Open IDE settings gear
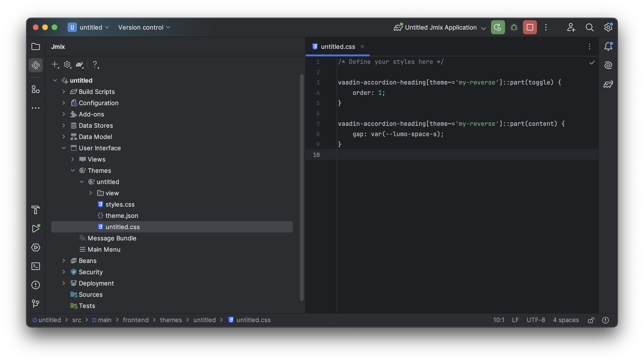Screen dimensions: 644x362 coord(608,27)
